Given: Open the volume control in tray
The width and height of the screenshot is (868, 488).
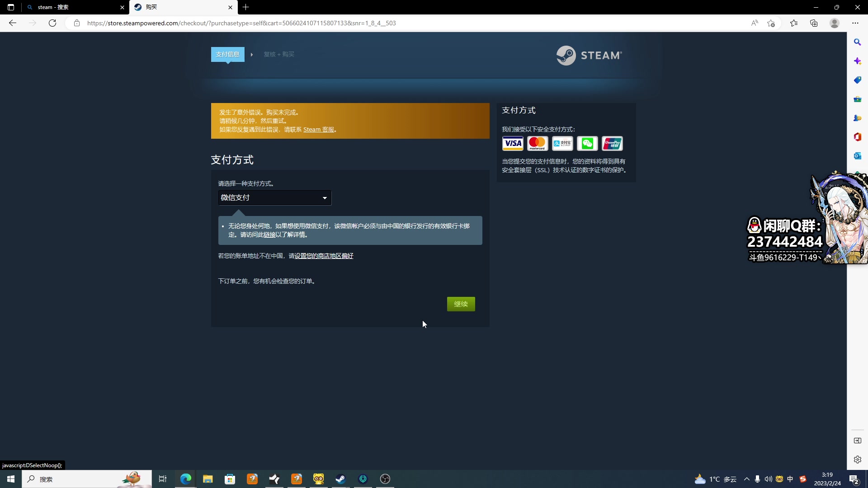Looking at the screenshot, I should tap(768, 479).
